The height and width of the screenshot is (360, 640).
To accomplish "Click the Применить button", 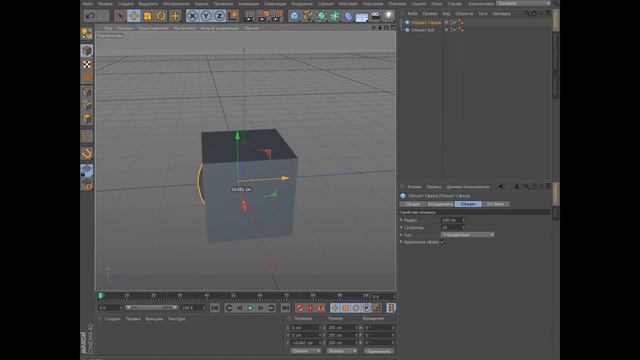I will [x=379, y=351].
